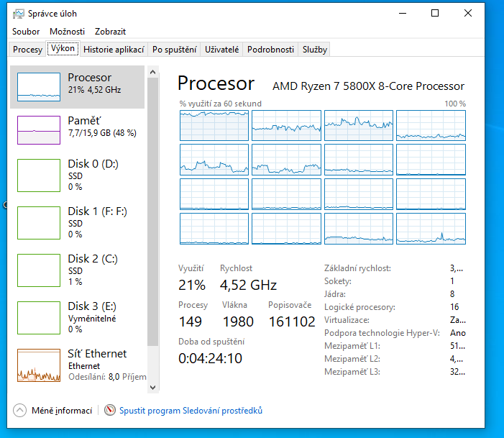504x438 pixels.
Task: Click the Resource Monitor icon at bottom
Action: [x=110, y=411]
